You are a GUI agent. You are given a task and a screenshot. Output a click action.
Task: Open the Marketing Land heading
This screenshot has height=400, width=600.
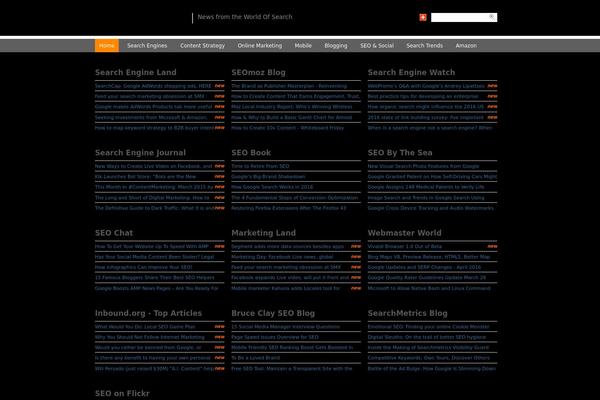[x=264, y=233]
